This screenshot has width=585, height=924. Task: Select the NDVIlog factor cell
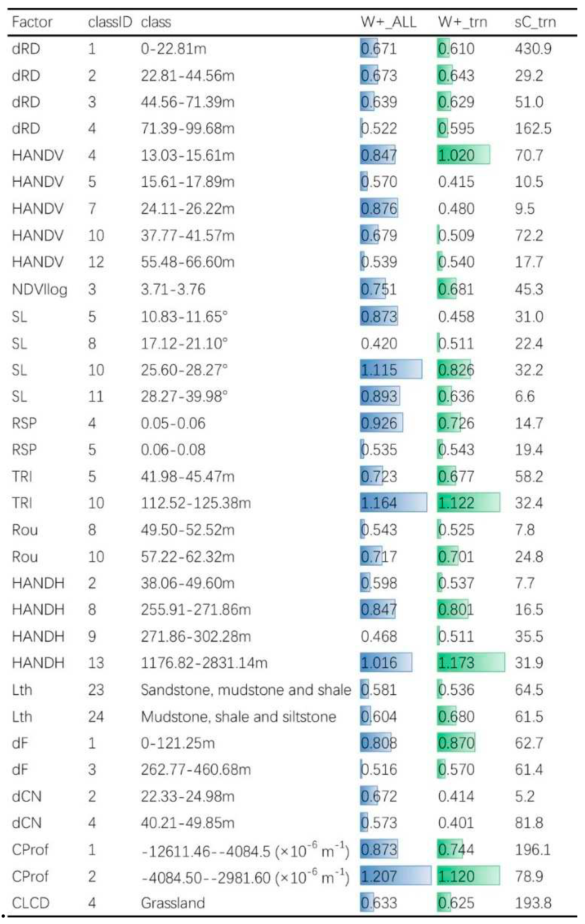coord(39,289)
